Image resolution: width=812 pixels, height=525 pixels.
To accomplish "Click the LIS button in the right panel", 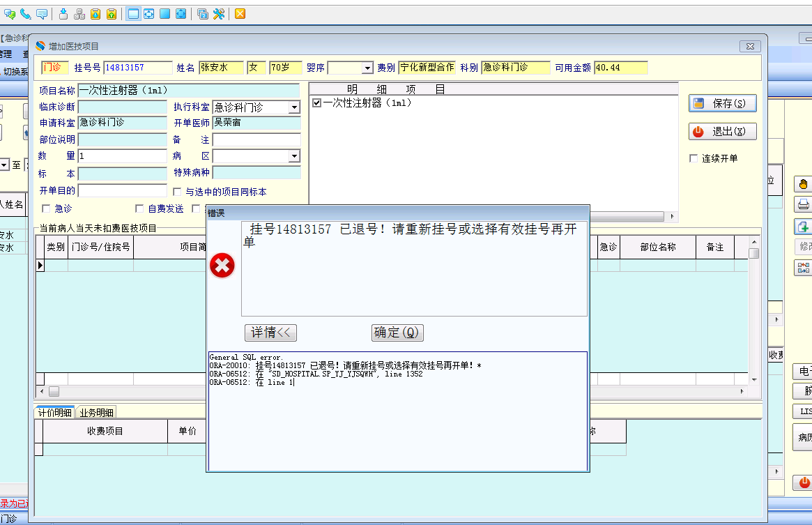I will click(803, 411).
